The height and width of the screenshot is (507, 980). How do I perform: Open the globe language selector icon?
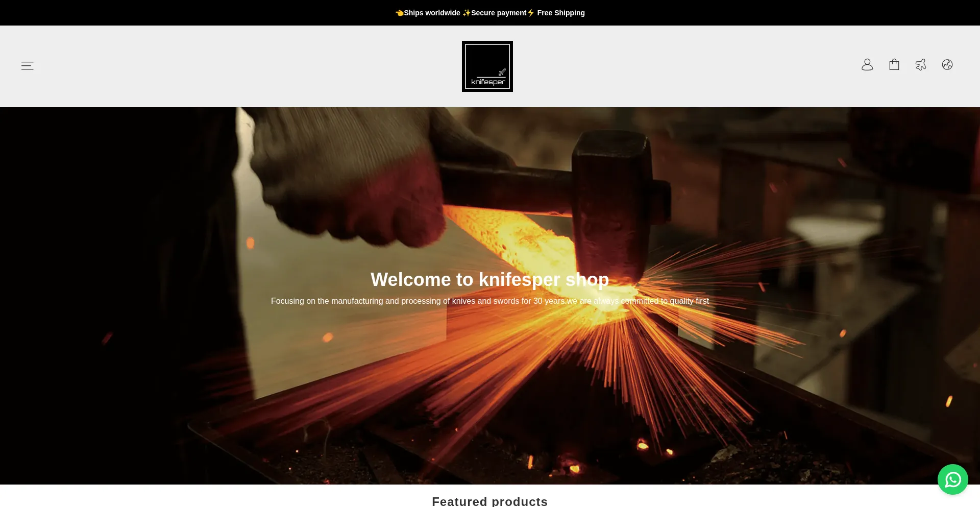tap(947, 65)
